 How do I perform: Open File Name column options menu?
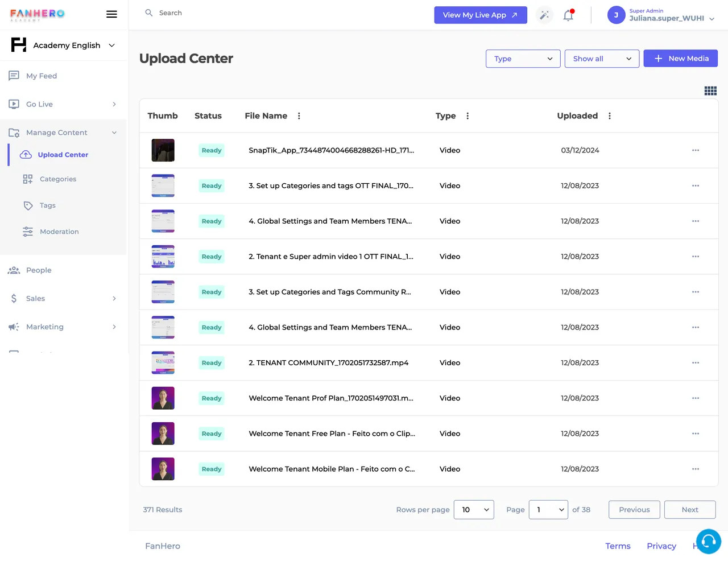pyautogui.click(x=299, y=115)
